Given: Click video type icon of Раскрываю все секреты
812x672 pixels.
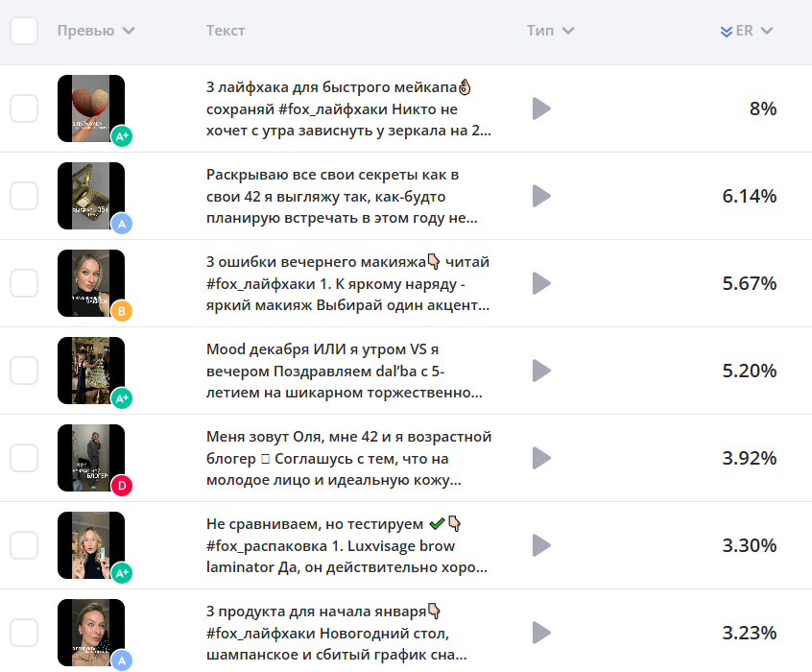Looking at the screenshot, I should point(541,196).
